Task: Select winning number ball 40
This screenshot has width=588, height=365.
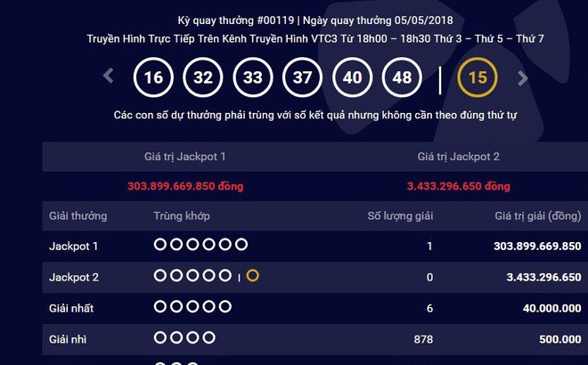Action: point(353,77)
